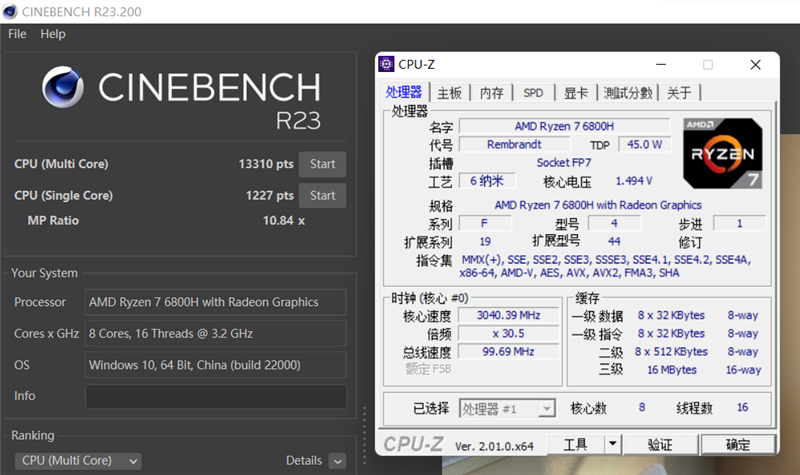Click the Processor field in Your System
800x475 pixels.
[216, 302]
